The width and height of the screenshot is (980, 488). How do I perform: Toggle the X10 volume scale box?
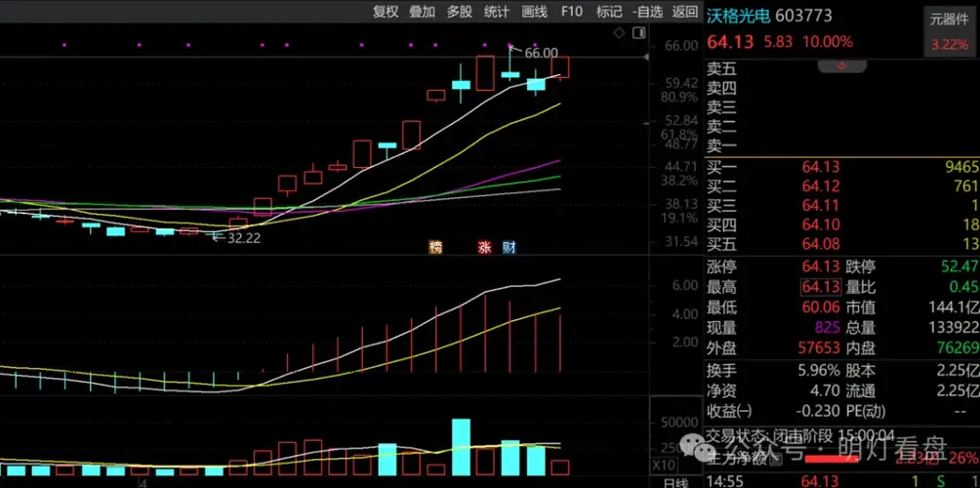[662, 465]
